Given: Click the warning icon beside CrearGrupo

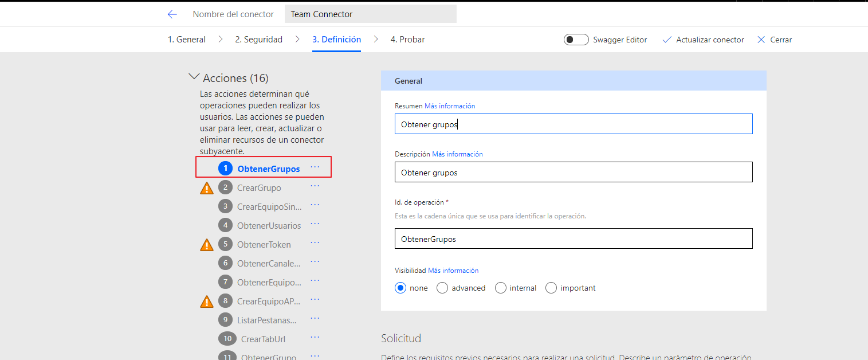Looking at the screenshot, I should pyautogui.click(x=207, y=188).
